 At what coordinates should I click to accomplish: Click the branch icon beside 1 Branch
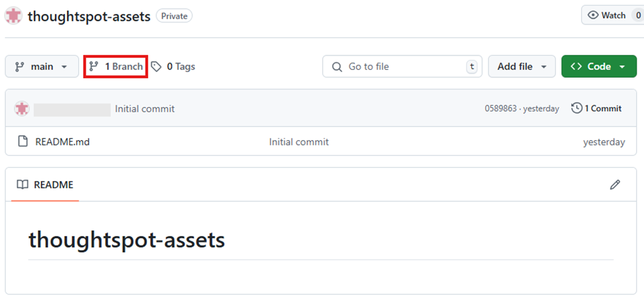[94, 66]
